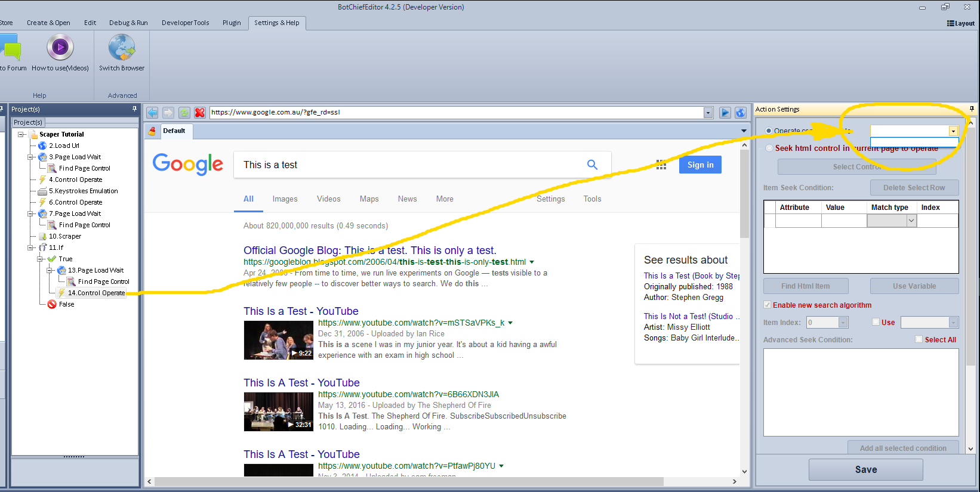The image size is (980, 492).
Task: Click the red X stop loading icon
Action: (x=200, y=113)
